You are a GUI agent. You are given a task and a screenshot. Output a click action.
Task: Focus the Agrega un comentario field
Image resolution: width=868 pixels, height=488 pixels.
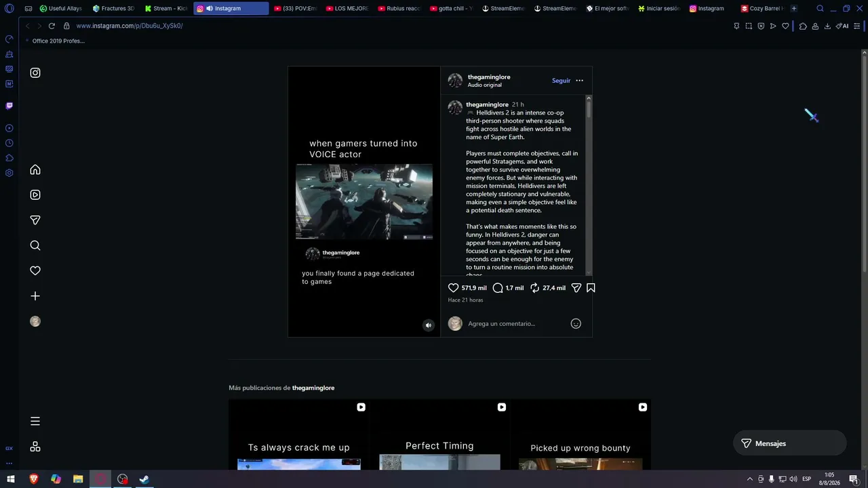[517, 324]
